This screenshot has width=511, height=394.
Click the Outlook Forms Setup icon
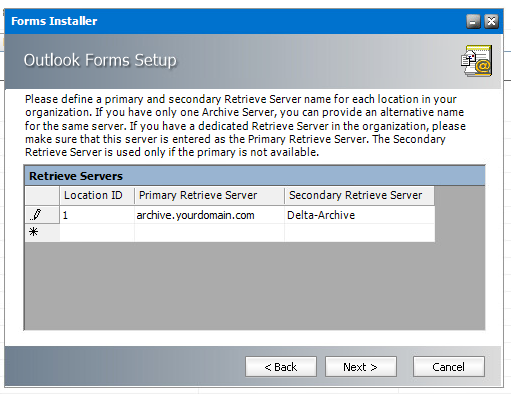click(477, 60)
